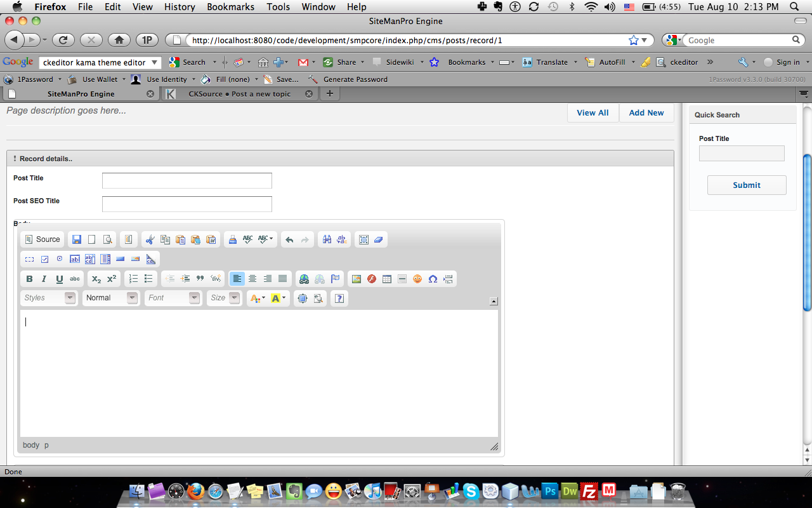Click the Submit button in Quick Search
The width and height of the screenshot is (812, 508).
coord(747,185)
